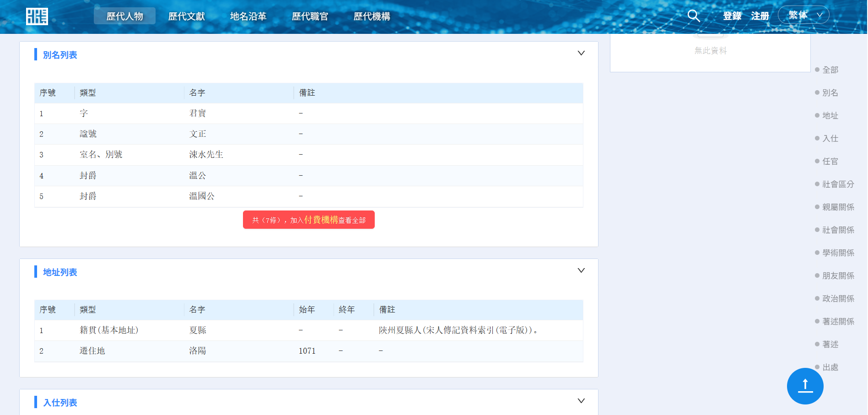Collapse the 地址列表 section
Viewport: 868px width, 415px height.
581,270
